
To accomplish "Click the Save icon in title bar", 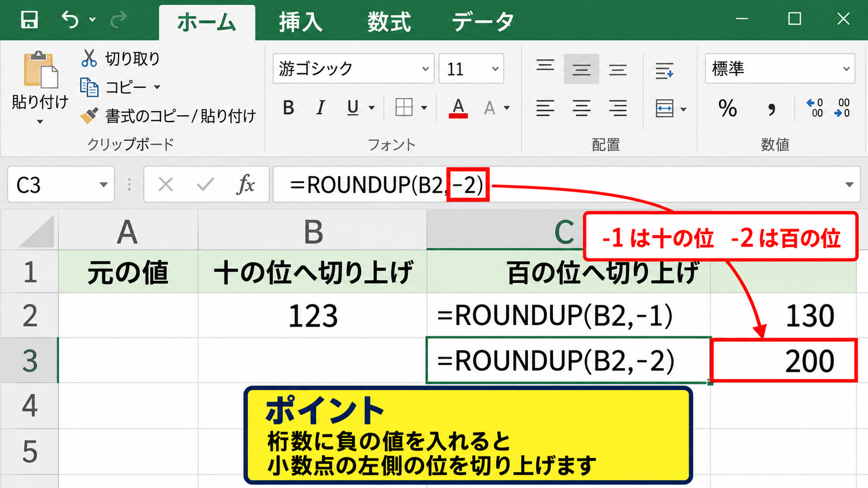I will point(29,20).
